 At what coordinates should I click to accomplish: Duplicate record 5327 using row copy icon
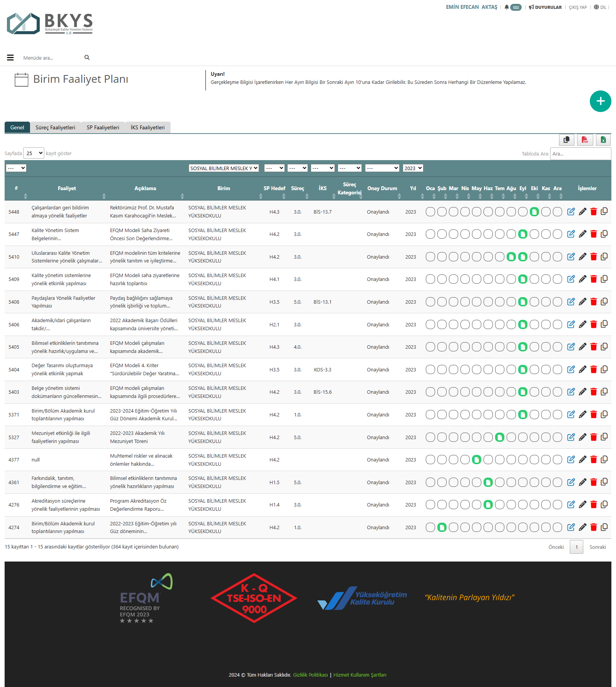(x=604, y=437)
